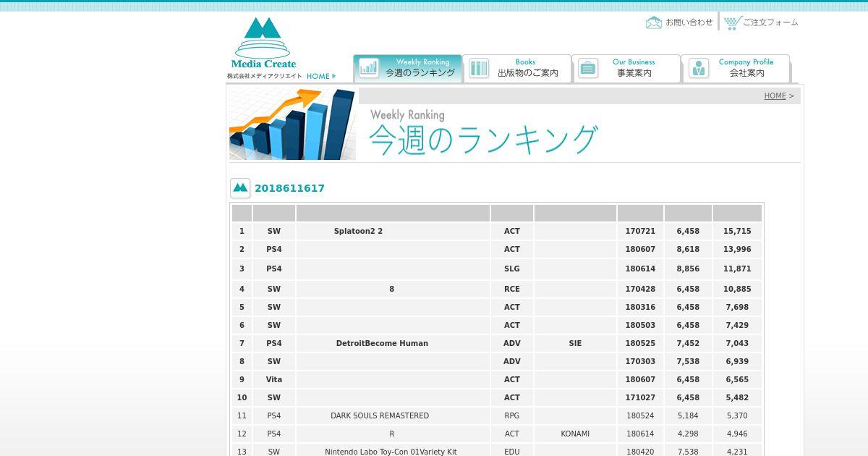Click the Weekly Ranking chart icon
The image size is (868, 456).
[x=369, y=67]
